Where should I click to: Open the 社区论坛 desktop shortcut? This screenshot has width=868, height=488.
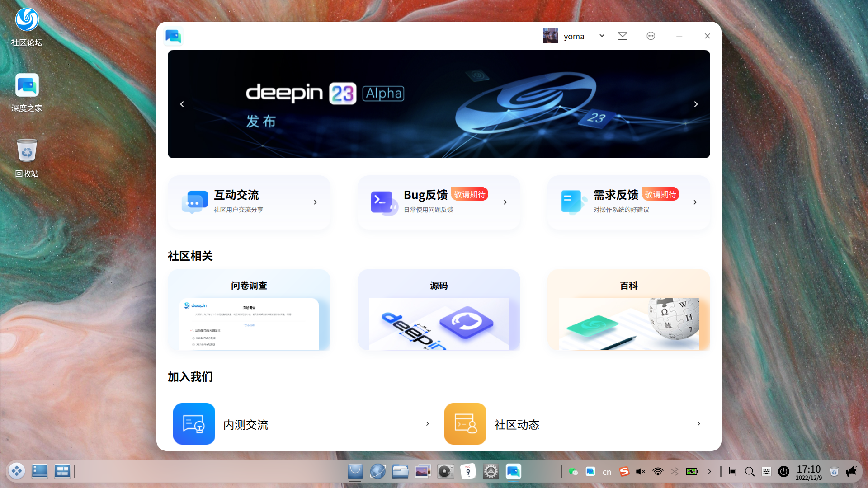27,28
